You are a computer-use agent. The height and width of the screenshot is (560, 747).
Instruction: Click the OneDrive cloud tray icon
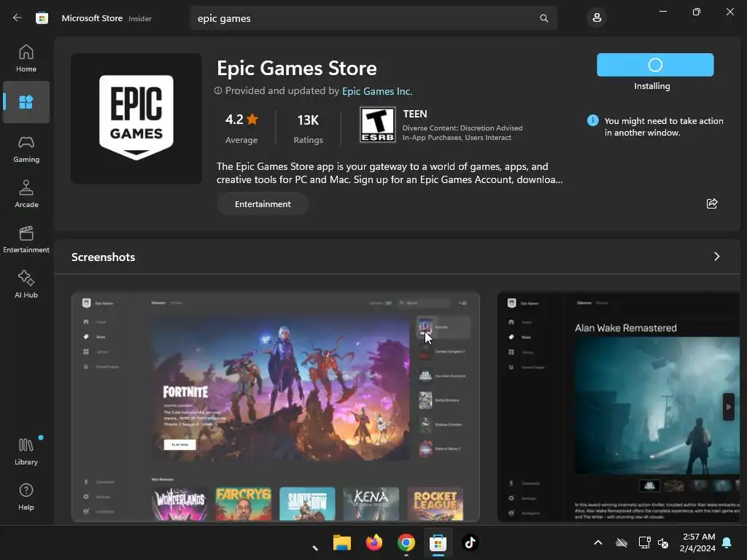coord(622,542)
